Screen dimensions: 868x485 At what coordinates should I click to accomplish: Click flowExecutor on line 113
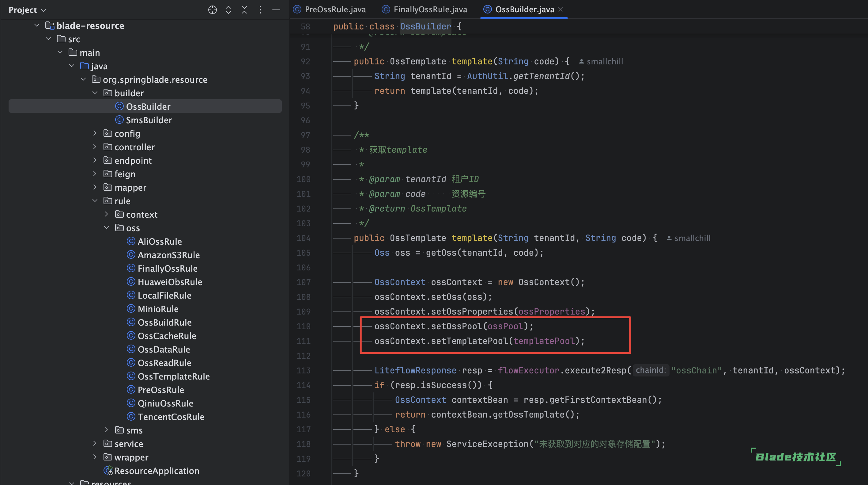point(528,370)
